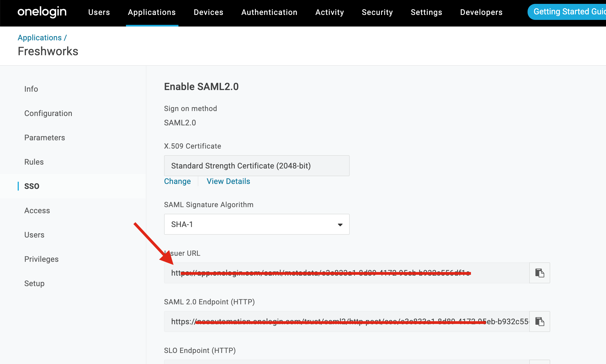The width and height of the screenshot is (606, 364).
Task: Open the SAML Signature Algorithm dropdown
Action: 256,224
